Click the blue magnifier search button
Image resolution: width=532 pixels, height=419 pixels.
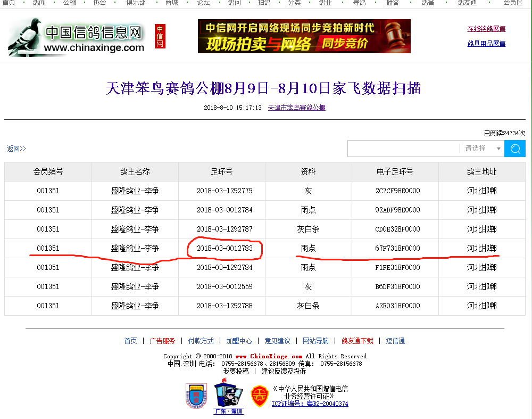pyautogui.click(x=514, y=149)
